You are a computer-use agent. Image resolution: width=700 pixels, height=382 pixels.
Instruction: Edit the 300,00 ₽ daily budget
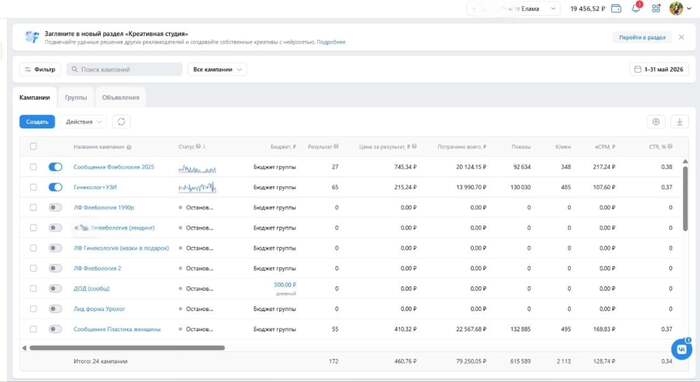click(x=285, y=285)
